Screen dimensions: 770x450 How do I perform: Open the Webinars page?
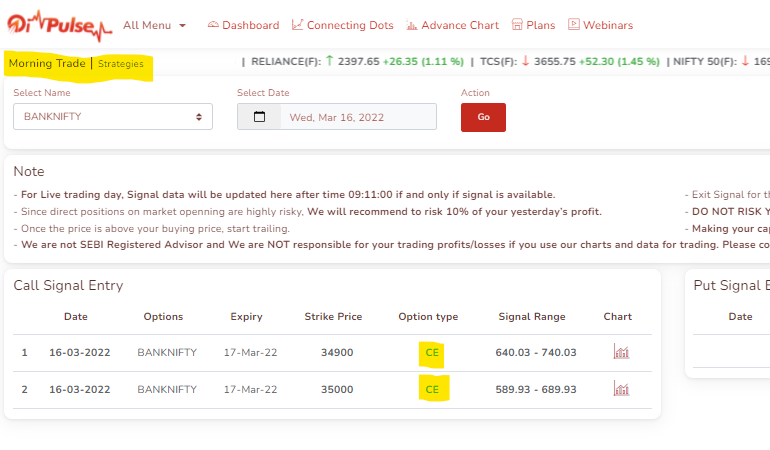[601, 25]
